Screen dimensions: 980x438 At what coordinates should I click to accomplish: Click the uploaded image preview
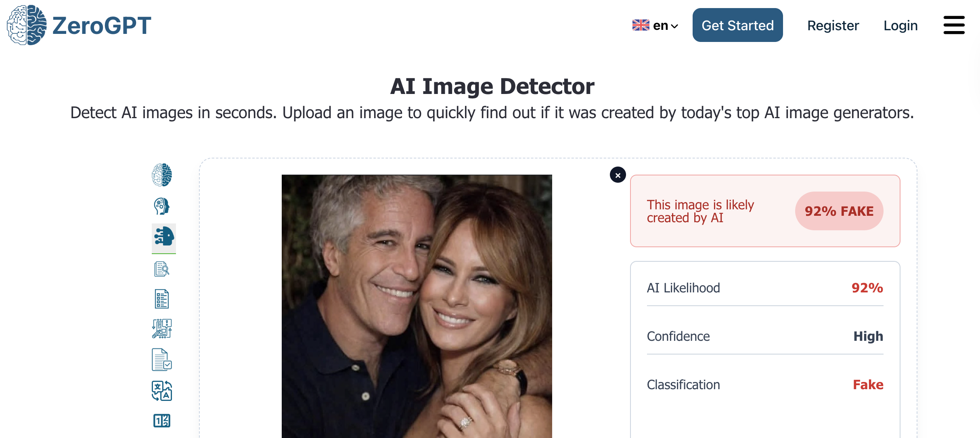pos(417,306)
